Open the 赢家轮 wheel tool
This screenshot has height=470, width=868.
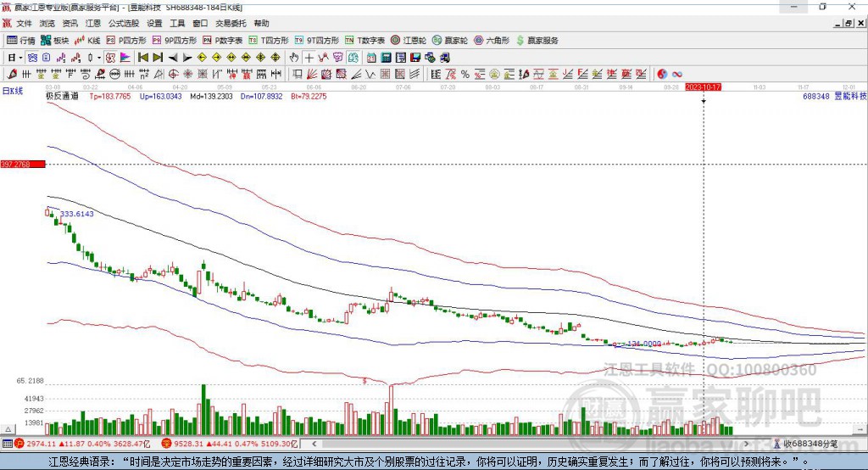click(x=449, y=41)
